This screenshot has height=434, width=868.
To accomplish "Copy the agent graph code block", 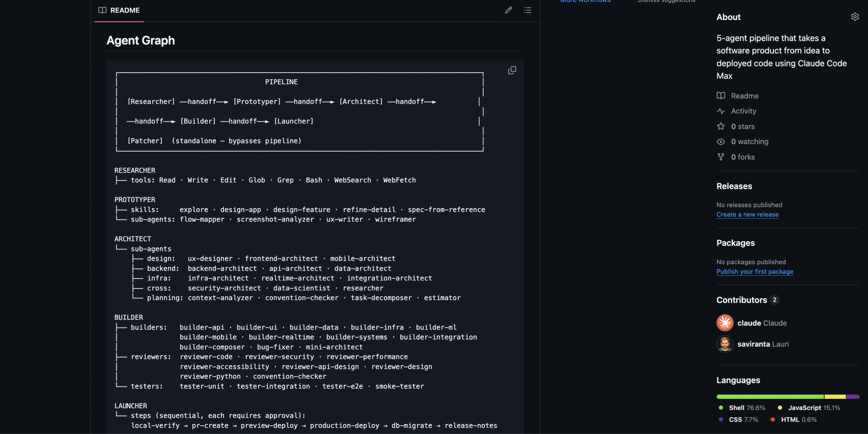I will 512,70.
